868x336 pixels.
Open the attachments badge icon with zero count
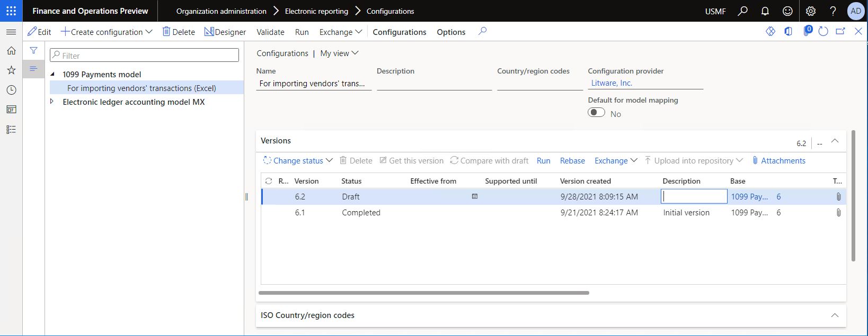807,31
